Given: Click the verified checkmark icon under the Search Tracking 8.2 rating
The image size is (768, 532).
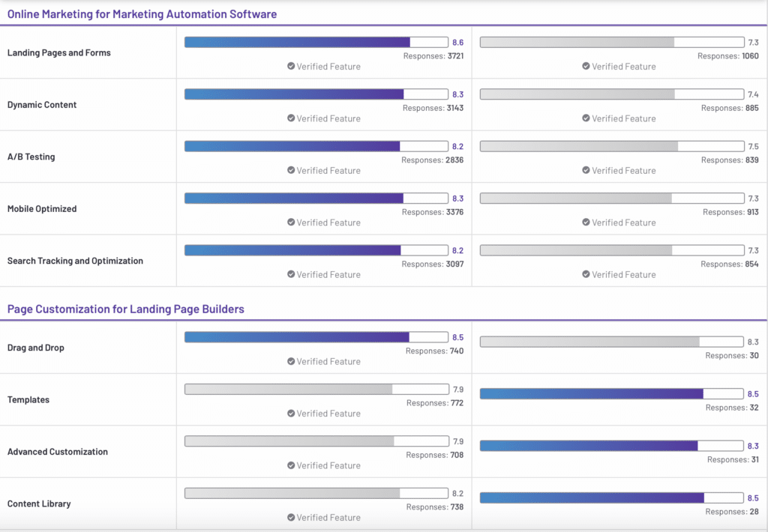Looking at the screenshot, I should pos(291,274).
